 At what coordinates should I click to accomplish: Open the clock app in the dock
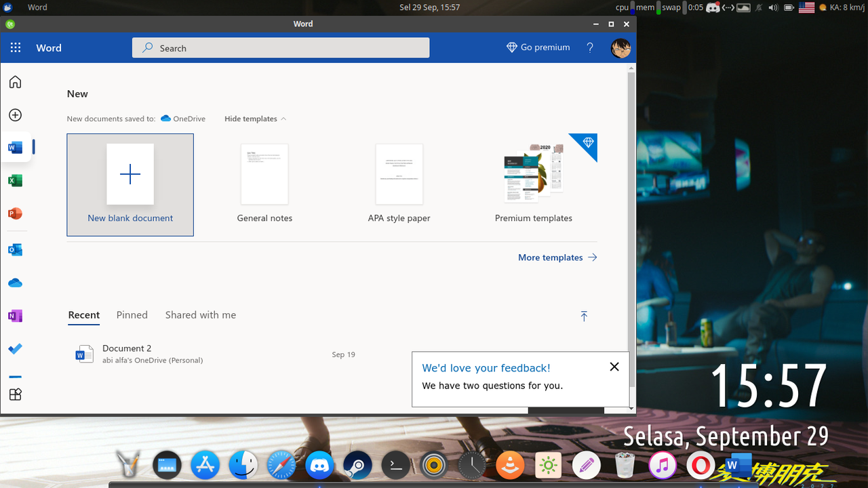pos(472,466)
